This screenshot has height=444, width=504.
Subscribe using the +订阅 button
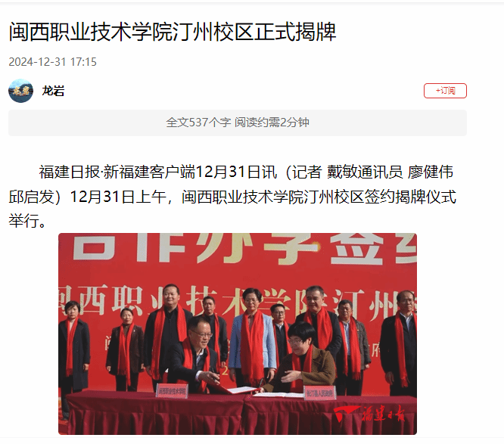[445, 91]
